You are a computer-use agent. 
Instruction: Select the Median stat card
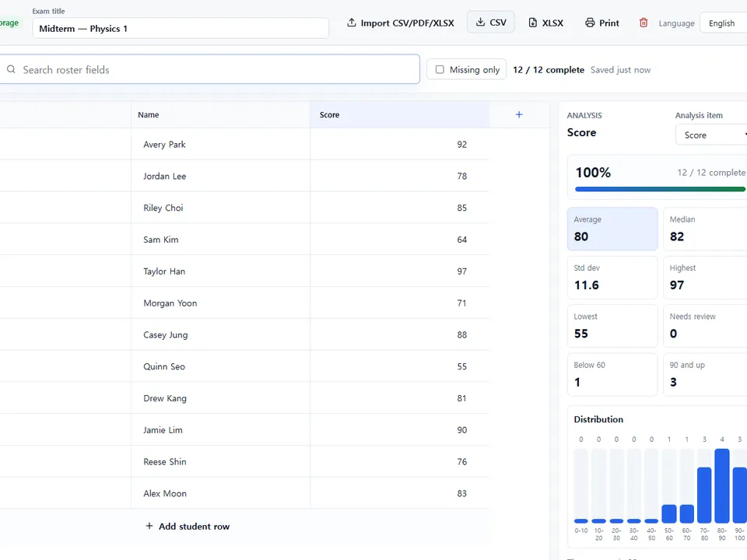point(705,229)
